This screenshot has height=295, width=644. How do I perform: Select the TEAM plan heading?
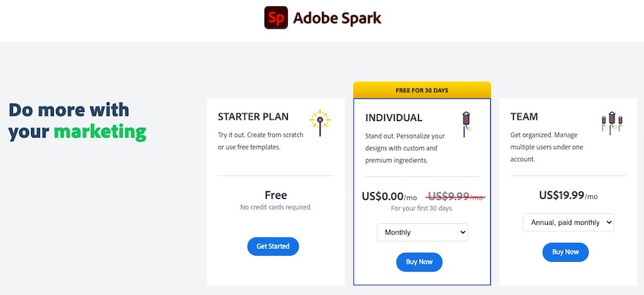[524, 116]
